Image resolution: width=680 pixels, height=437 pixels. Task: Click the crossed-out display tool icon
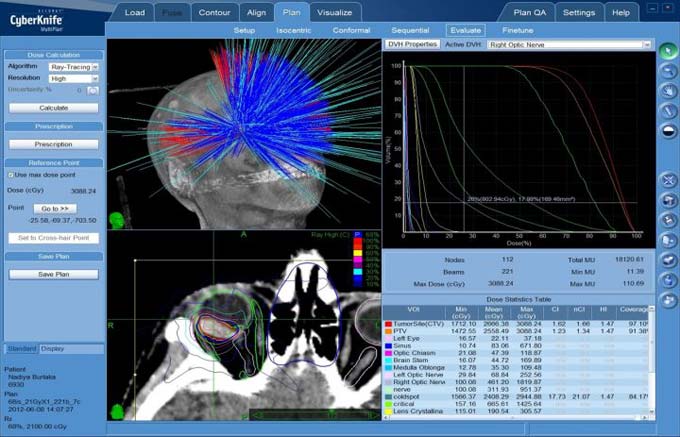pyautogui.click(x=668, y=181)
